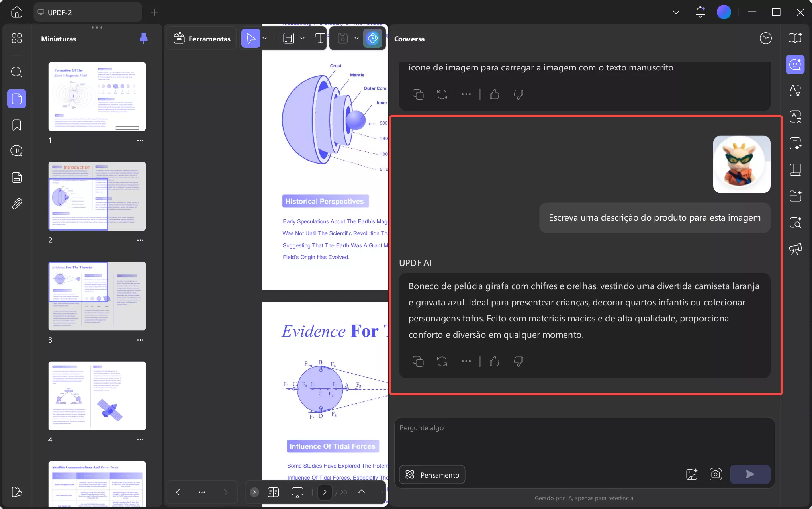Click the screenshot capture icon in the chat input
Viewport: 812px width, 509px height.
coord(715,474)
